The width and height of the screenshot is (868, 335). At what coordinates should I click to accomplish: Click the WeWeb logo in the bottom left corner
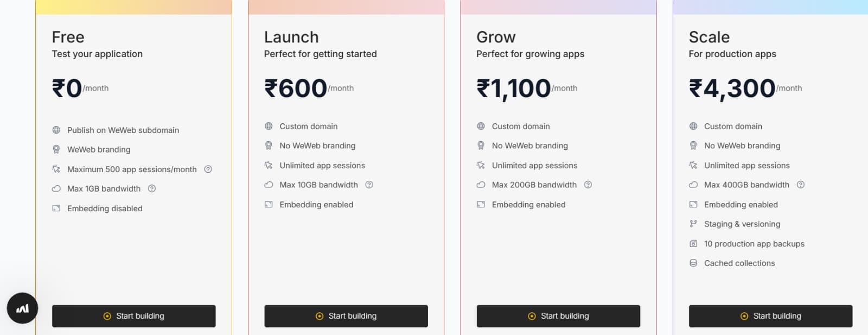coord(22,308)
